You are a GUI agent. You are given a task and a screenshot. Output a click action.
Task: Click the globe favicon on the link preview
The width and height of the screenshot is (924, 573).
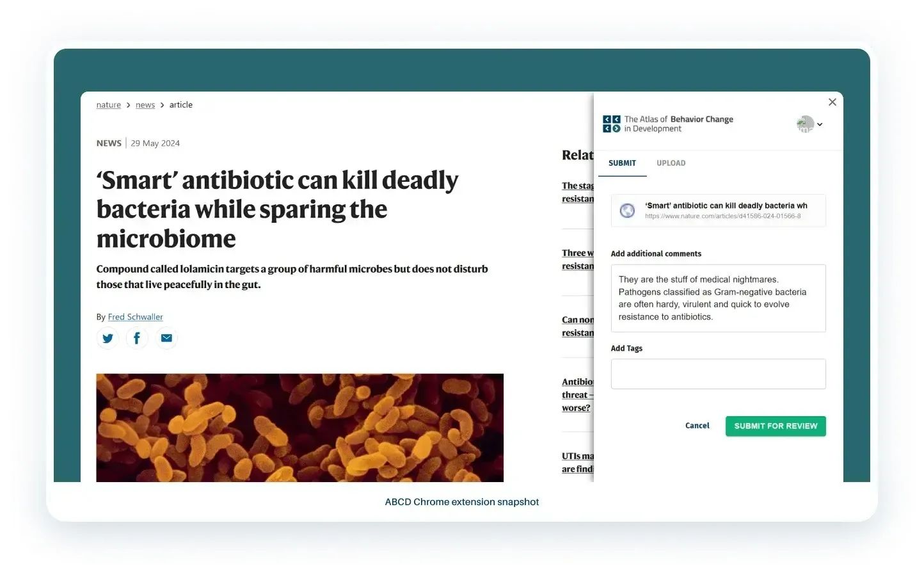click(x=626, y=211)
